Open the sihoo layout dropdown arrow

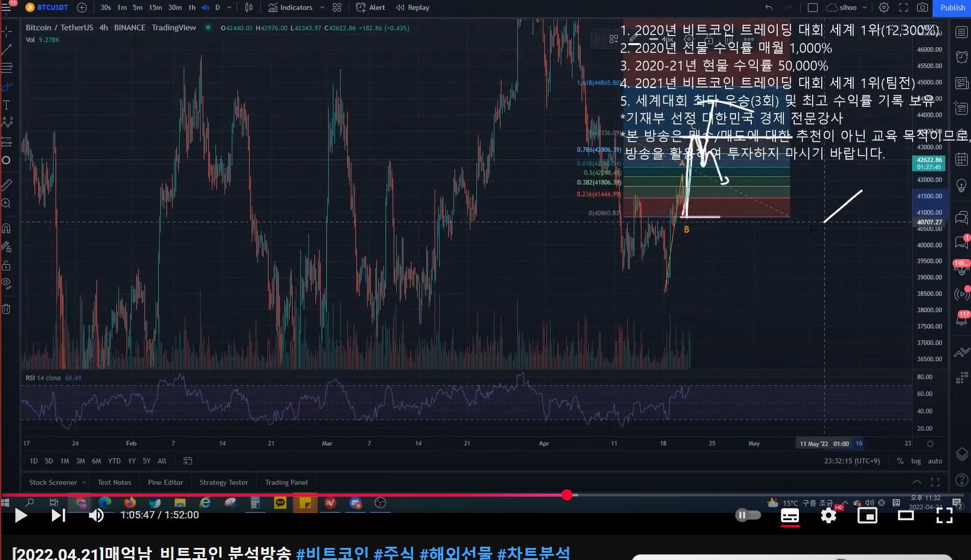(865, 8)
